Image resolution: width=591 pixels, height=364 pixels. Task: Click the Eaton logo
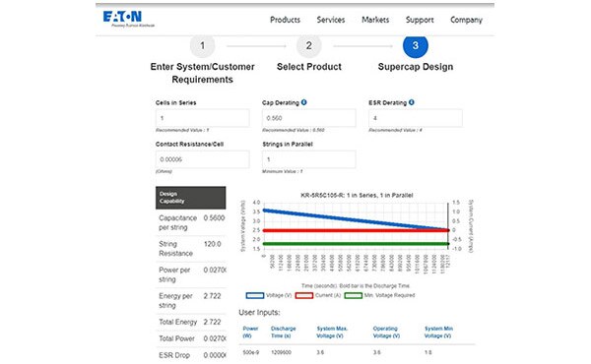(128, 19)
